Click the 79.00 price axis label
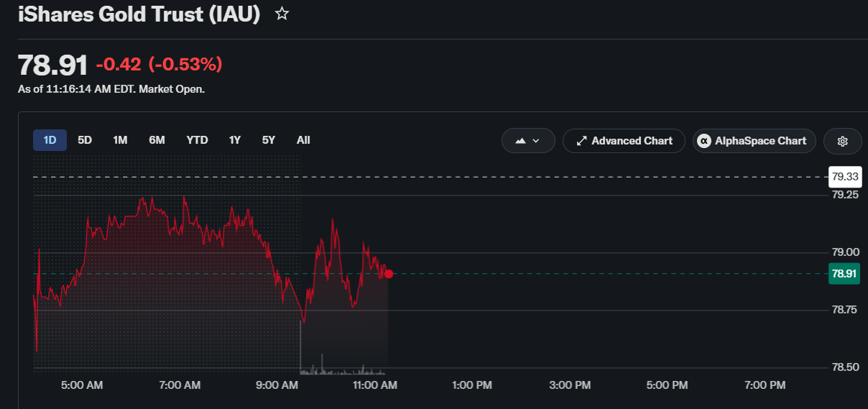 (845, 252)
